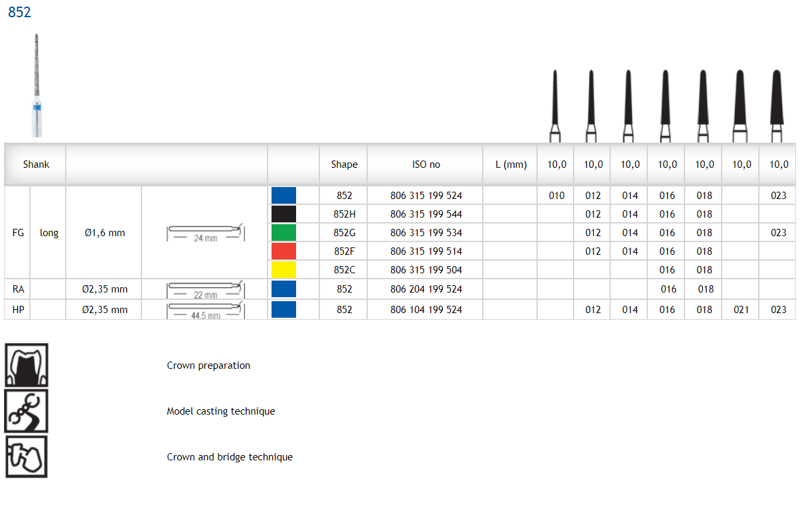Image resolution: width=800 pixels, height=532 pixels.
Task: Click the 010 size in the 852 row
Action: coord(556,196)
